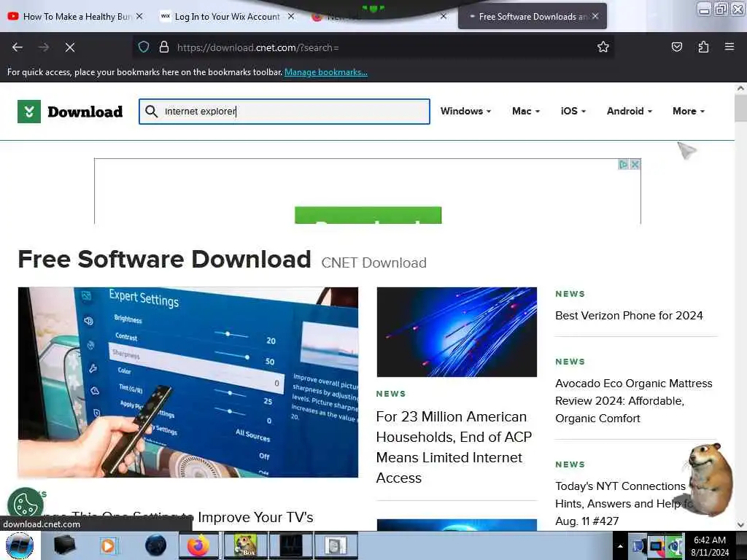
Task: Open Today's NYT Connections Hints article
Action: tap(624, 503)
